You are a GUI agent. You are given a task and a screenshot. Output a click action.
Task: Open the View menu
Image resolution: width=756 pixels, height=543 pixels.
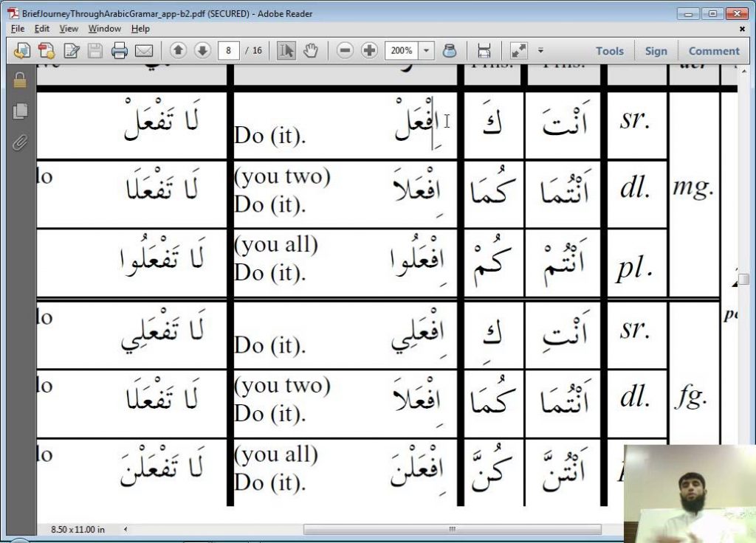pyautogui.click(x=68, y=28)
